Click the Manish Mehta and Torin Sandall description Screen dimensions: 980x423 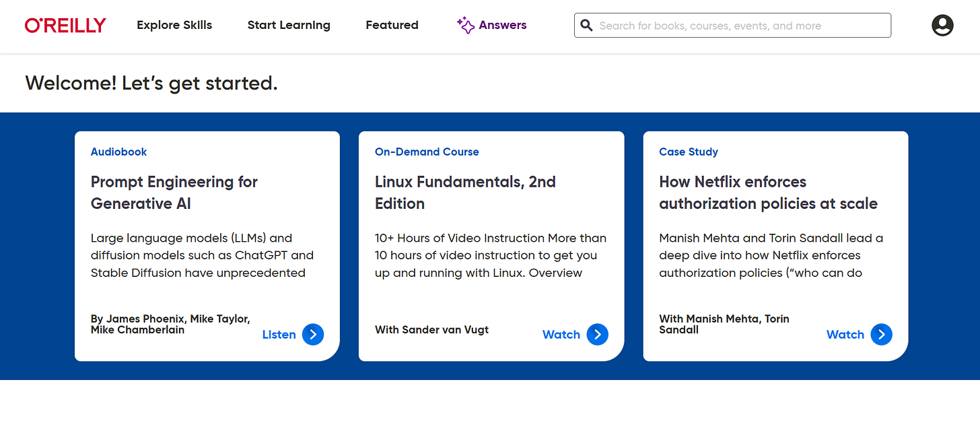pyautogui.click(x=771, y=255)
